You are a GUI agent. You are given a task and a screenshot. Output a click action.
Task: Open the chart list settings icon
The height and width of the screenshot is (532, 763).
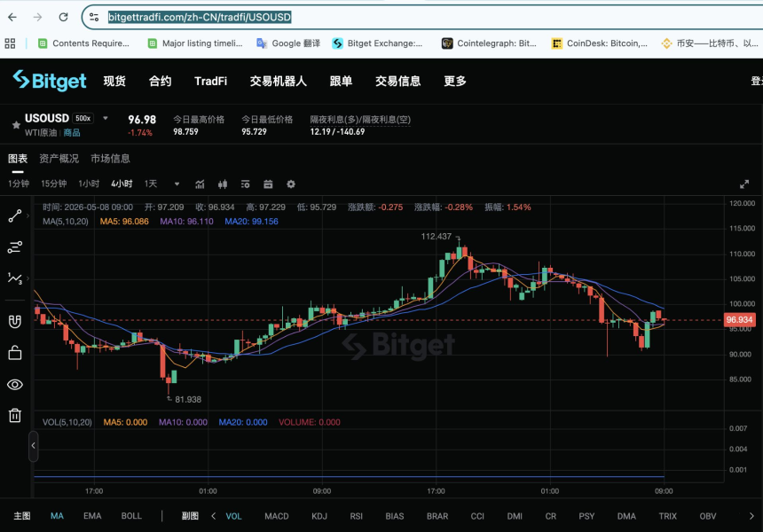[245, 184]
